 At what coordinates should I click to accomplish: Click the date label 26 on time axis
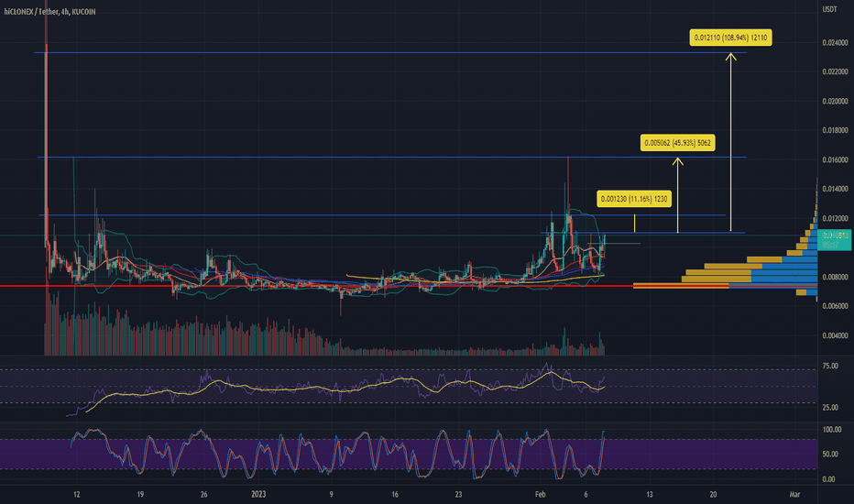coord(203,494)
